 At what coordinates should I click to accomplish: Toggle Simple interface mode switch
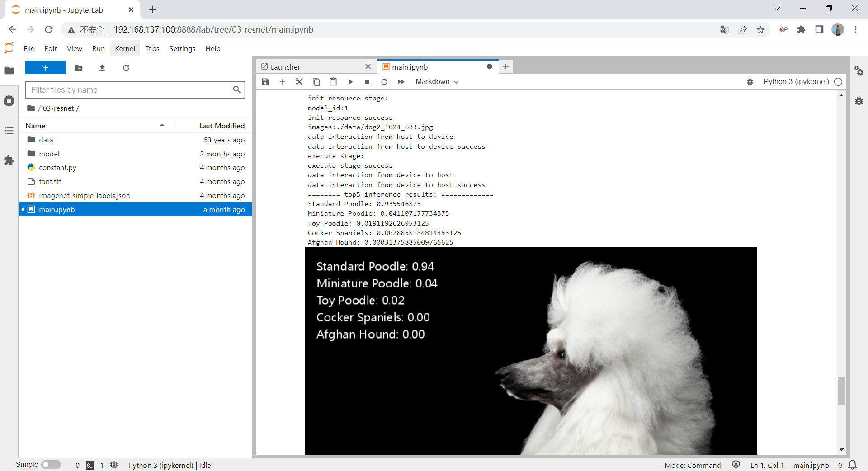point(51,465)
